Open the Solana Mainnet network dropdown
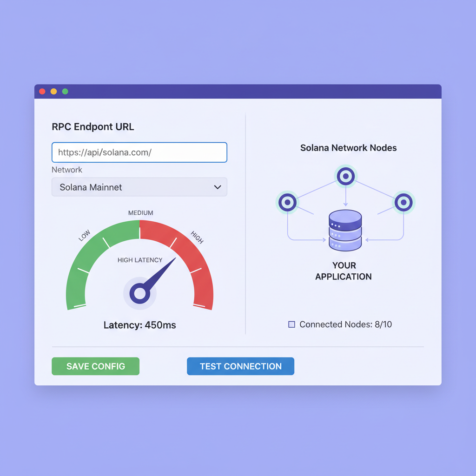This screenshot has width=476, height=476. pyautogui.click(x=139, y=187)
